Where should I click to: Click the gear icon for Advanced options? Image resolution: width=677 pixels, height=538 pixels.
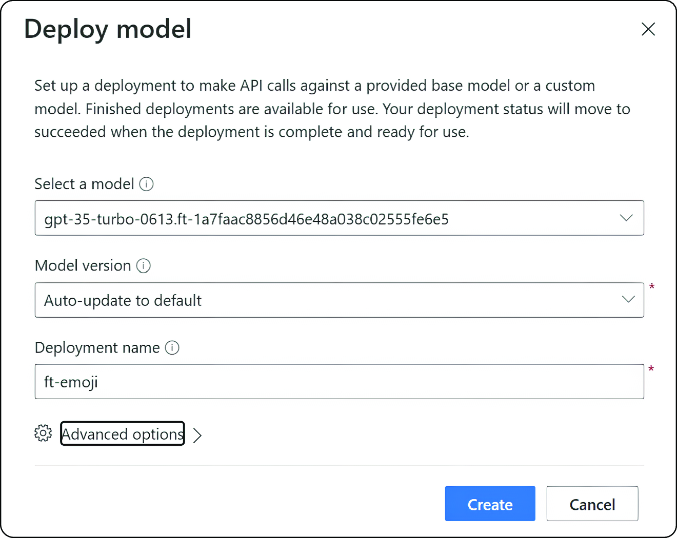pos(43,434)
